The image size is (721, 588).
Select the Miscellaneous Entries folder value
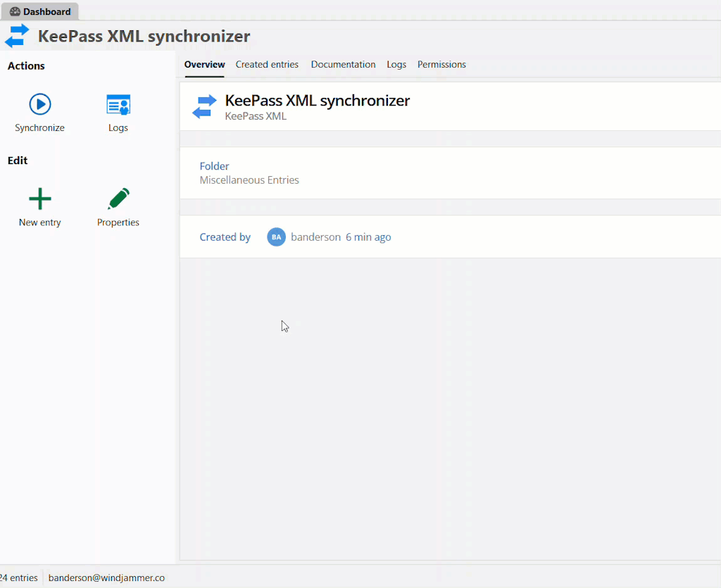[249, 180]
